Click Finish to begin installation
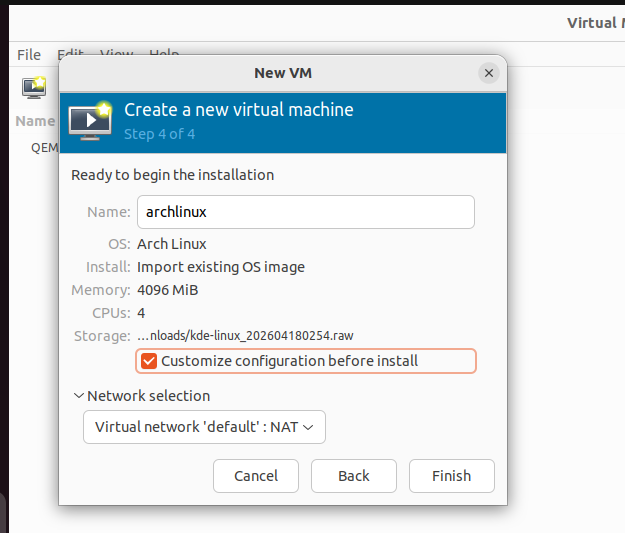 point(452,476)
